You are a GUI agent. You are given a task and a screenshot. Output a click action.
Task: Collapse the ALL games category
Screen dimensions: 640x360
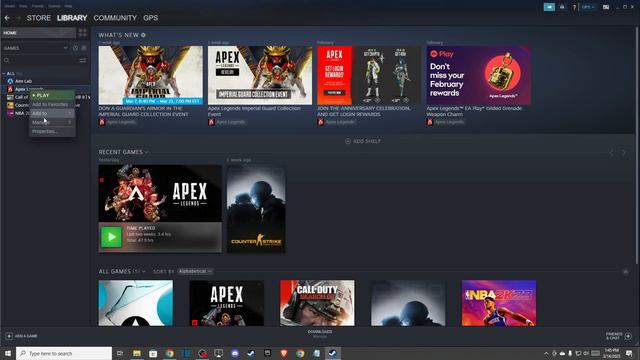pos(4,73)
